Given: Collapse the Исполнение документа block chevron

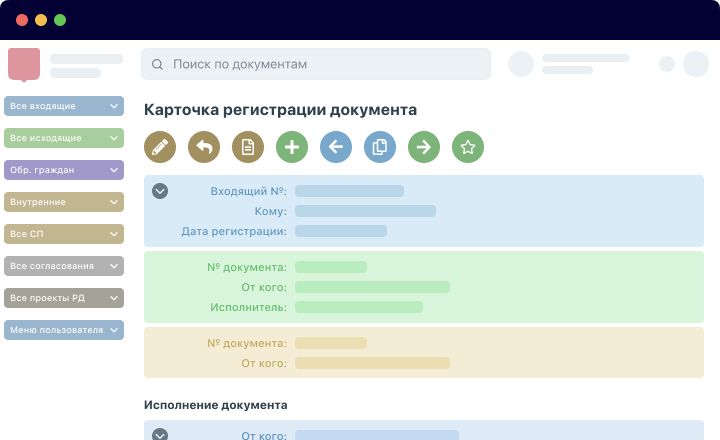Looking at the screenshot, I should [x=160, y=434].
